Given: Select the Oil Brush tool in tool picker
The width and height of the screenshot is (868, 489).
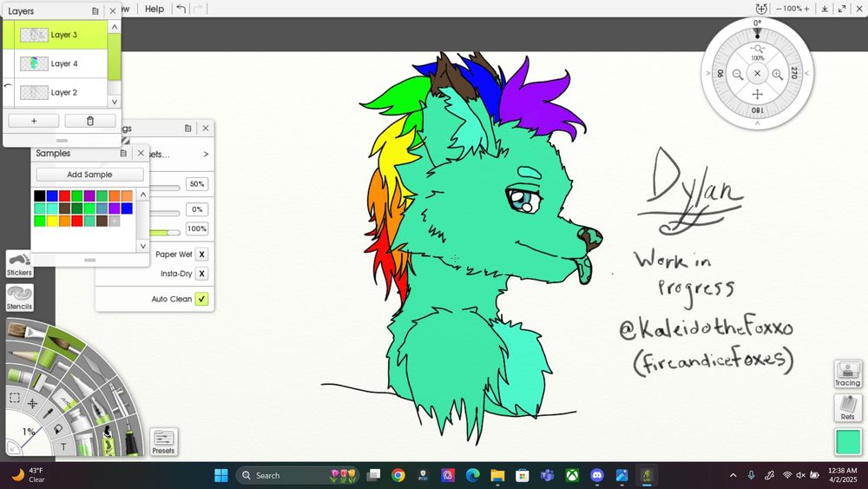Looking at the screenshot, I should pyautogui.click(x=24, y=330).
